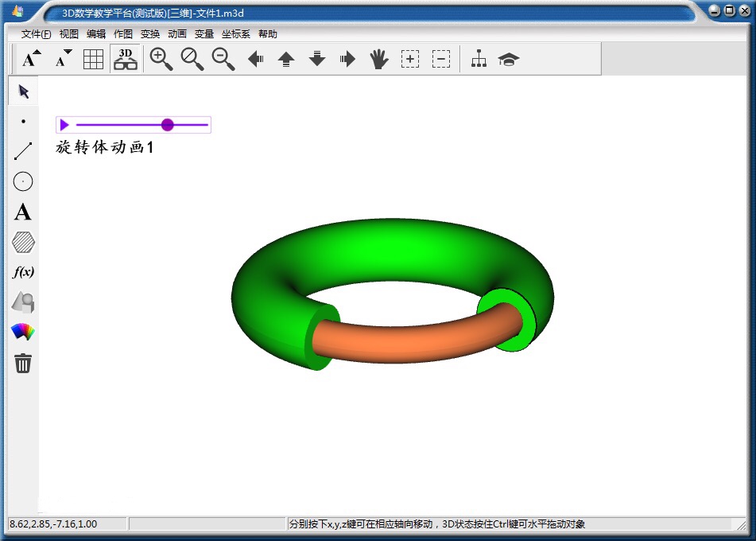Screen dimensions: 756x541
Task: Activate the text label tool
Action: click(x=23, y=212)
